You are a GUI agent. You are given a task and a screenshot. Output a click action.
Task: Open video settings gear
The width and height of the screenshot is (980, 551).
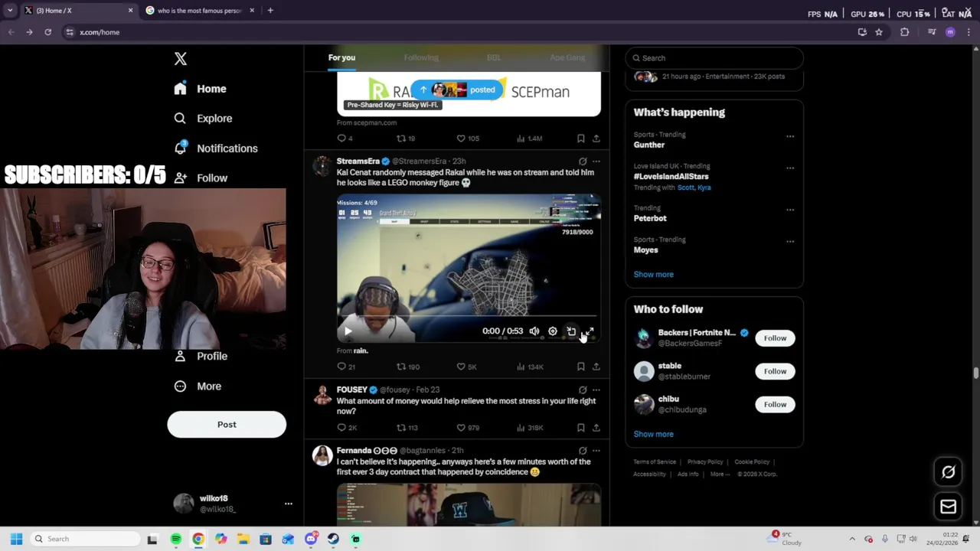point(553,331)
